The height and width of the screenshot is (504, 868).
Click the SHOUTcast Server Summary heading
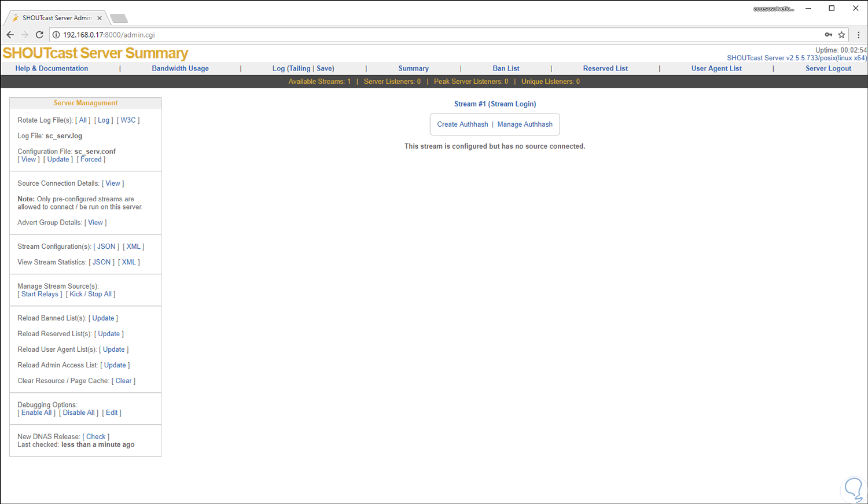click(x=95, y=53)
